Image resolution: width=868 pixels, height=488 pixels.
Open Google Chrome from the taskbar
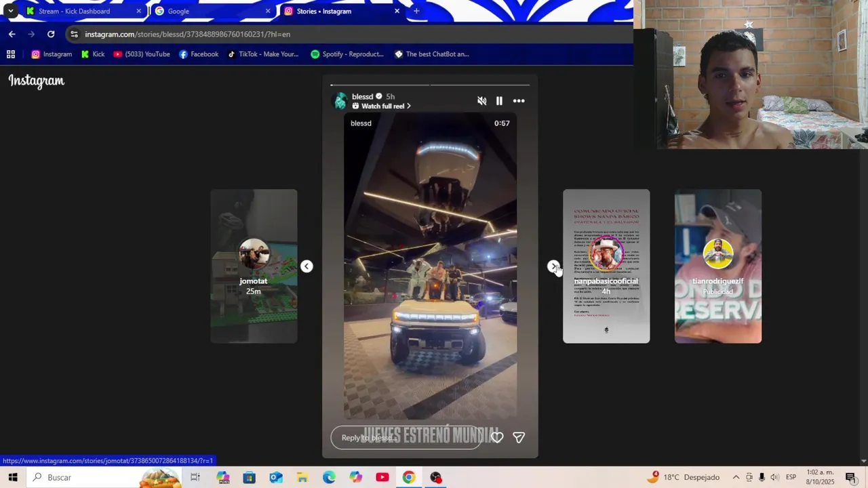409,478
